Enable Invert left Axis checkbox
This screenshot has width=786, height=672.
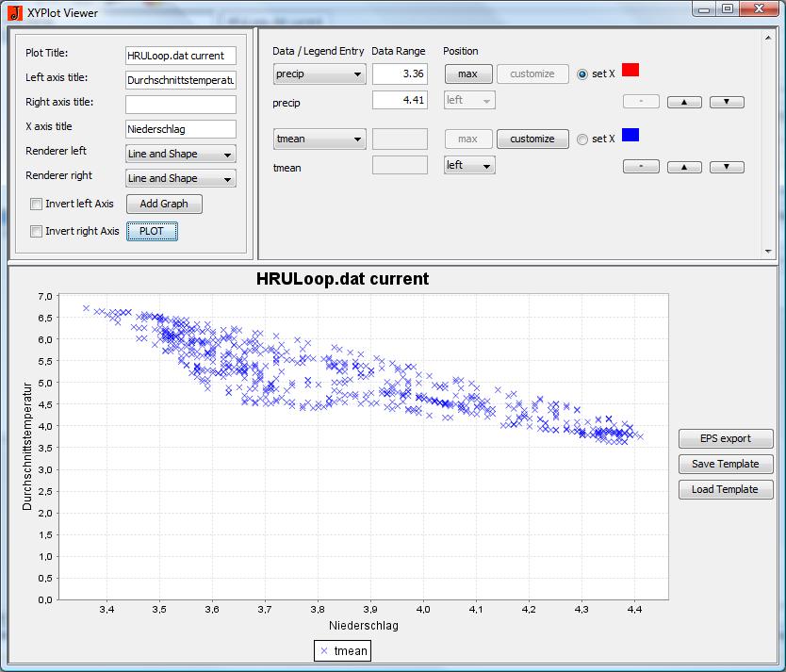tap(37, 204)
